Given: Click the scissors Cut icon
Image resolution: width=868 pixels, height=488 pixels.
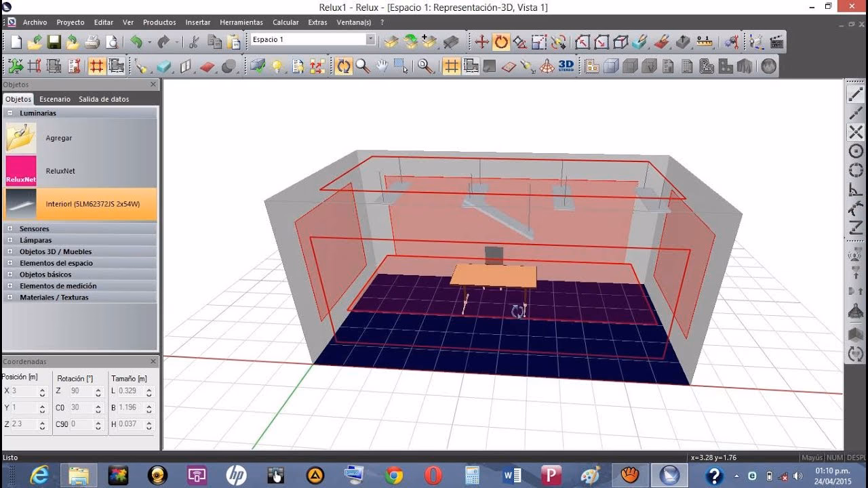Looking at the screenshot, I should point(193,42).
